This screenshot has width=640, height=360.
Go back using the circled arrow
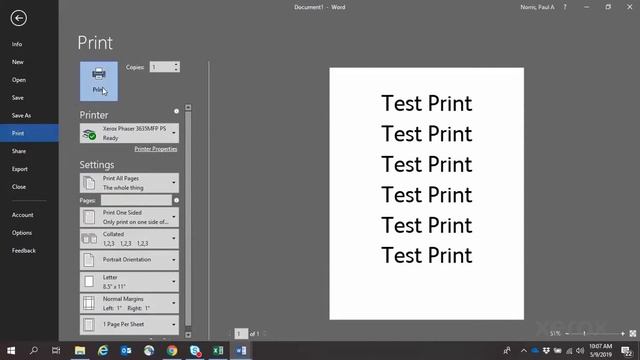click(19, 18)
